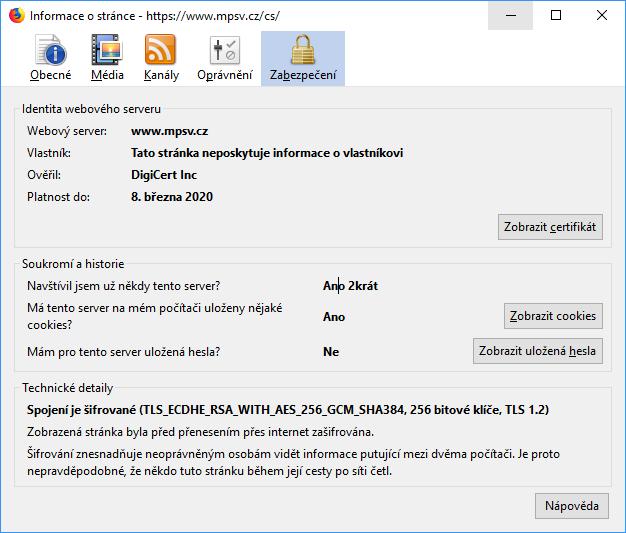Click the Zobrazit cookies button
This screenshot has height=533, width=626.
point(553,316)
